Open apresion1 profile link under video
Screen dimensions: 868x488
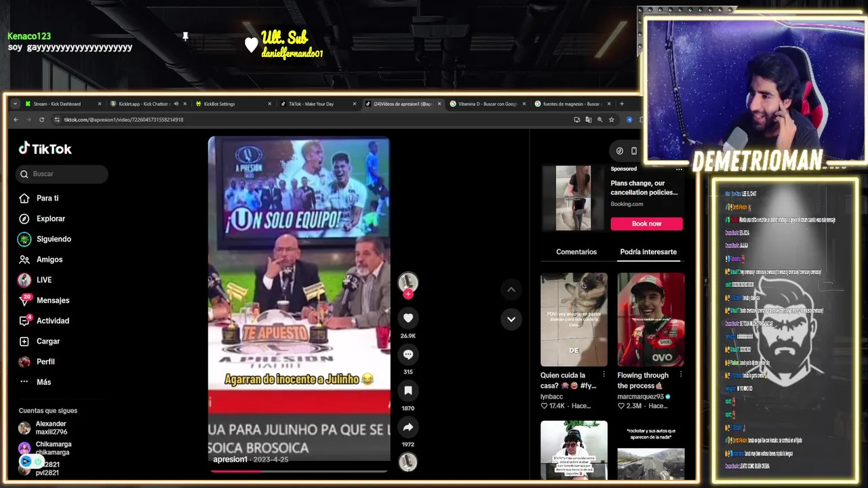click(231, 460)
